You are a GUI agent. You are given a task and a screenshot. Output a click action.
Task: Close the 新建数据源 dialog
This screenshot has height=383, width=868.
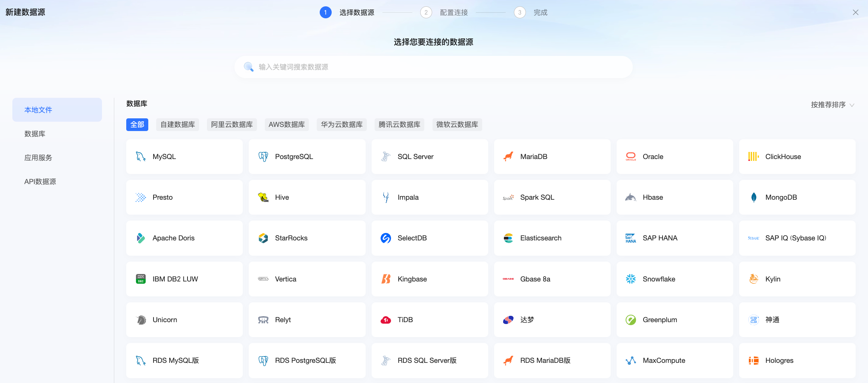[x=856, y=12]
